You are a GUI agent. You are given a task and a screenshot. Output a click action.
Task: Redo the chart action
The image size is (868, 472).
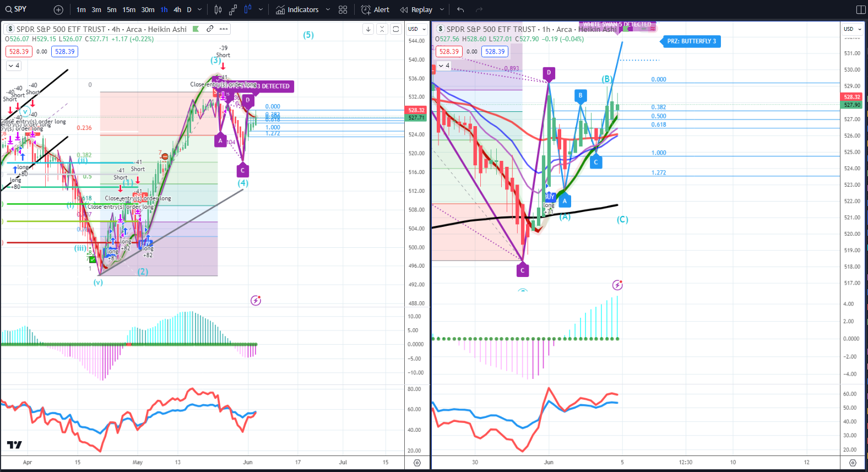pos(479,10)
